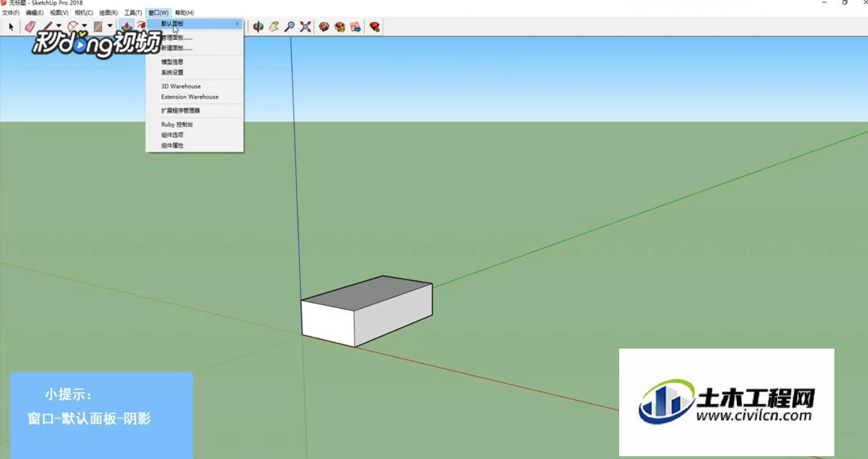Choose 管理面板 from the menu
Viewport: 868px width, 459px height.
195,38
